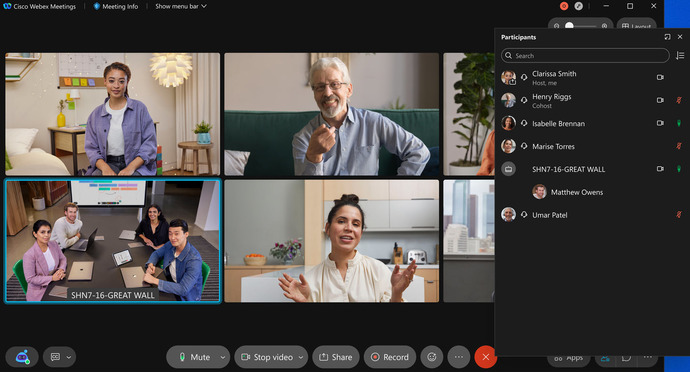Image resolution: width=690 pixels, height=372 pixels.
Task: Click the closed captions icon
Action: tap(55, 357)
